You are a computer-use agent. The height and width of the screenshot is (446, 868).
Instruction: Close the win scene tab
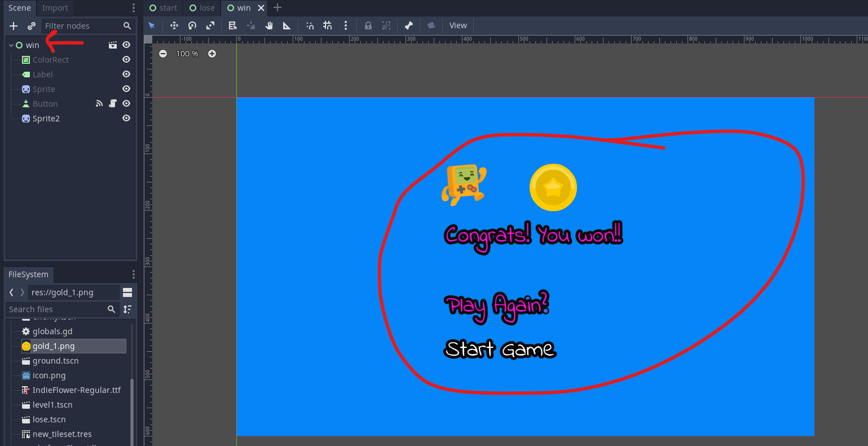(x=261, y=8)
